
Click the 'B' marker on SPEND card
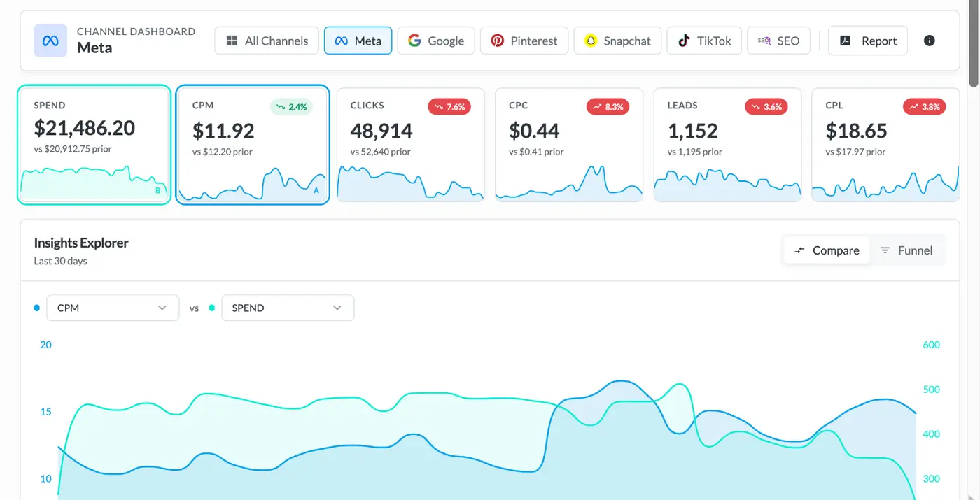pyautogui.click(x=158, y=191)
